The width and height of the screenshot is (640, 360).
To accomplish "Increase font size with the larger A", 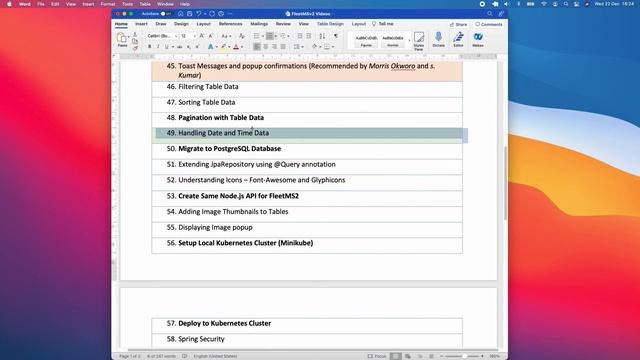I will 202,36.
